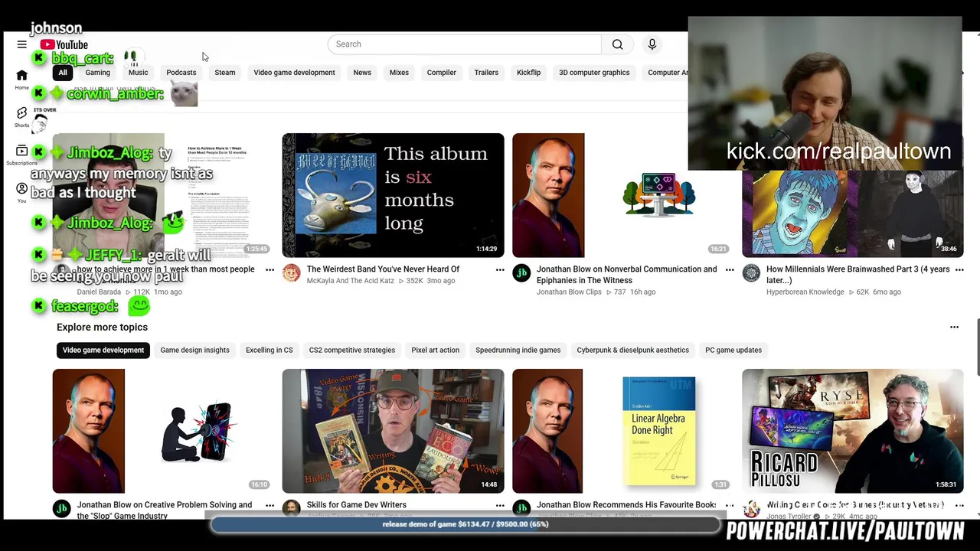
Task: Click the search magnifier button
Action: coord(617,44)
